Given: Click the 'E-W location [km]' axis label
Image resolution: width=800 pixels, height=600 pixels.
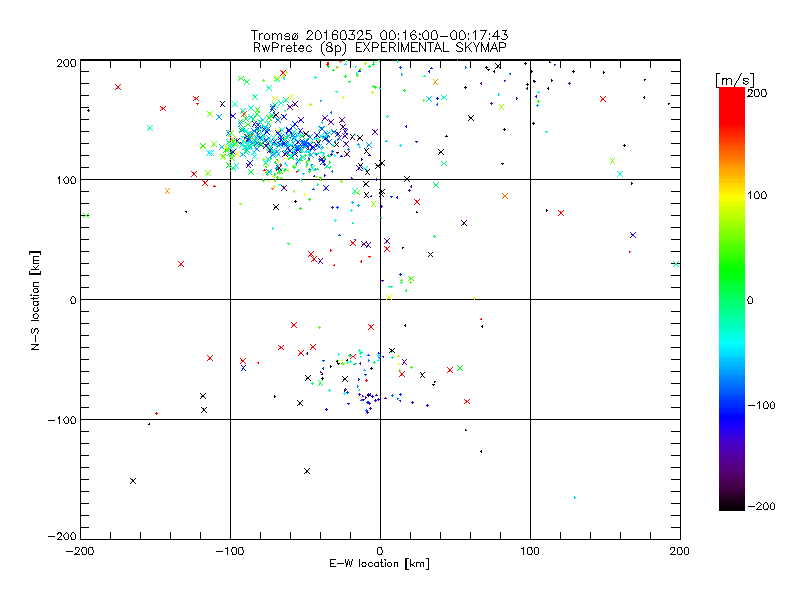Looking at the screenshot, I should pos(379,564).
